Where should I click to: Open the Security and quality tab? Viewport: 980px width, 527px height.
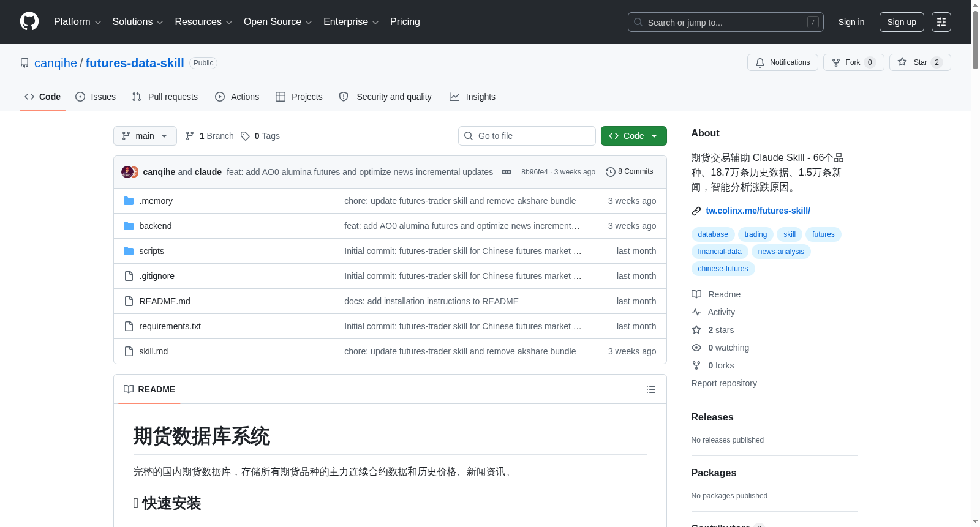pyautogui.click(x=385, y=97)
